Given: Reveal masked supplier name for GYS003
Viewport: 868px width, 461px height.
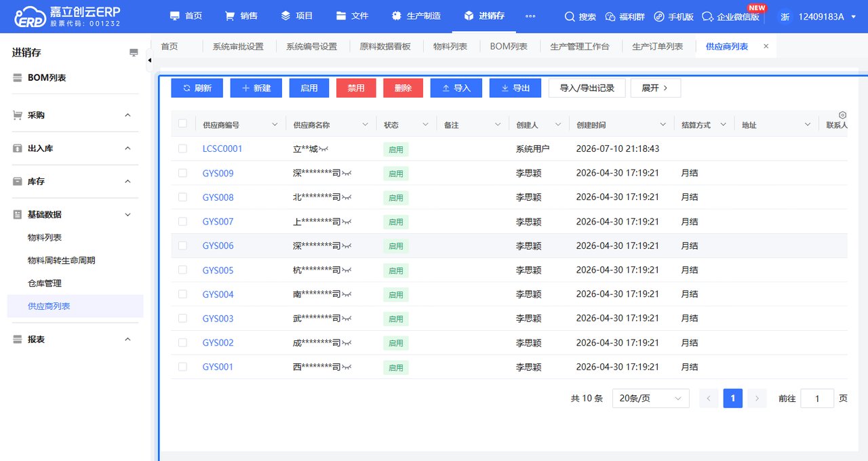Looking at the screenshot, I should pos(347,319).
